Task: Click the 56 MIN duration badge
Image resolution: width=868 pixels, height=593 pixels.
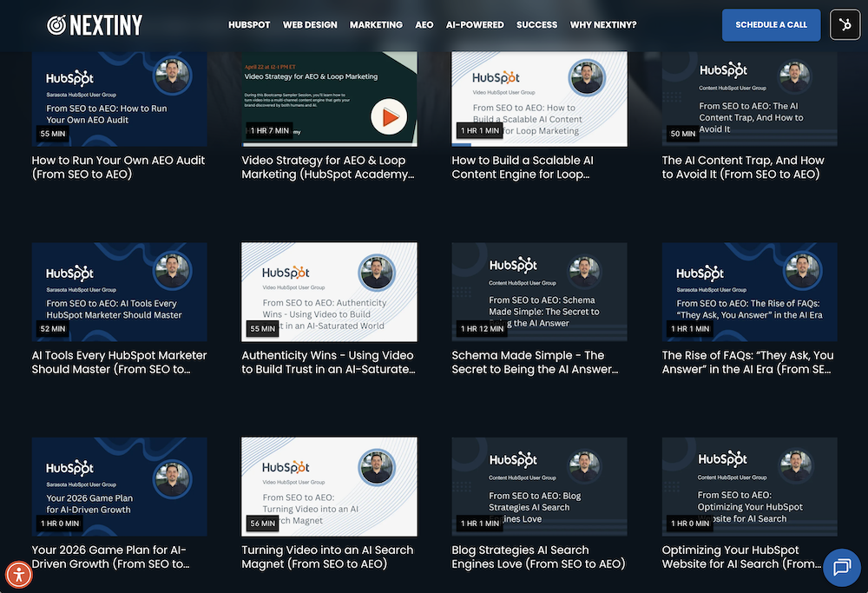Action: (x=262, y=524)
